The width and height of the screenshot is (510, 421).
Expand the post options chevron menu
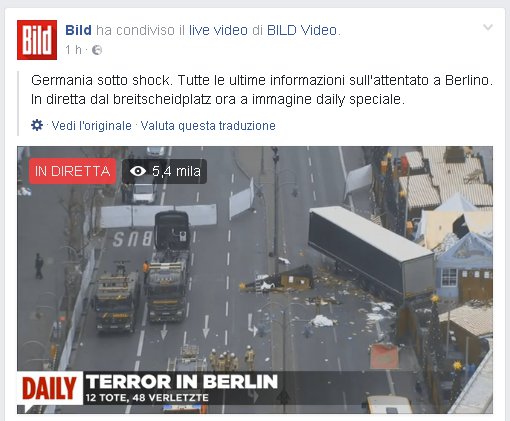(488, 27)
